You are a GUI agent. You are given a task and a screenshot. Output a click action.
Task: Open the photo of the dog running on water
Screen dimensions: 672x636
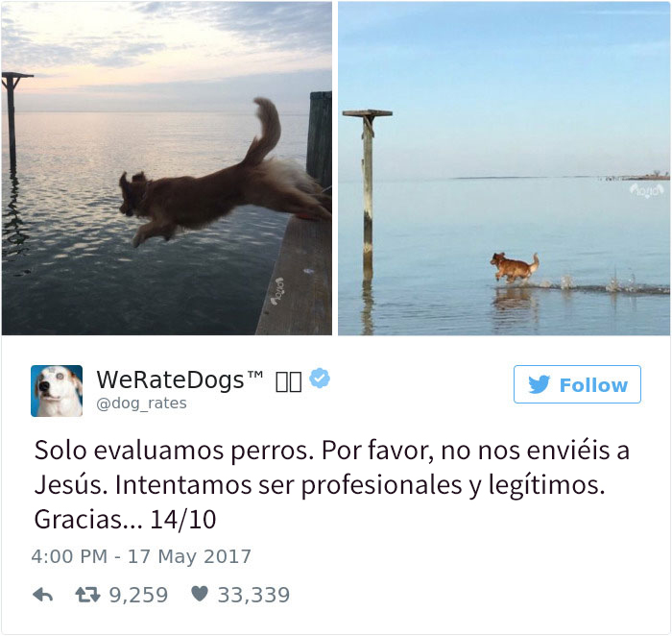coord(504,168)
